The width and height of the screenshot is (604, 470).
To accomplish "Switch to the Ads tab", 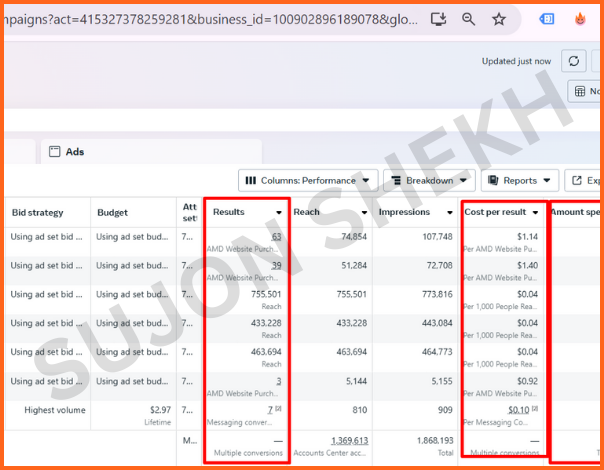I will [x=75, y=151].
